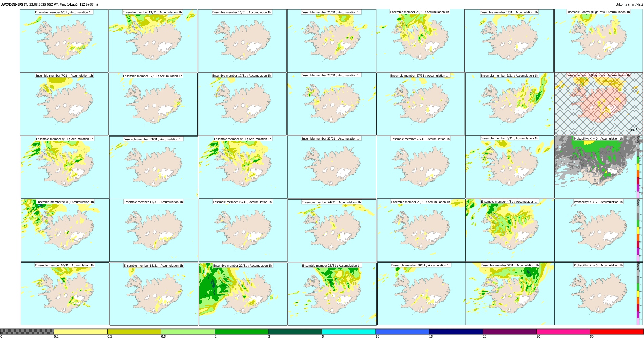
Task: Open the Ensemble member 3/31 map
Action: pos(509,167)
